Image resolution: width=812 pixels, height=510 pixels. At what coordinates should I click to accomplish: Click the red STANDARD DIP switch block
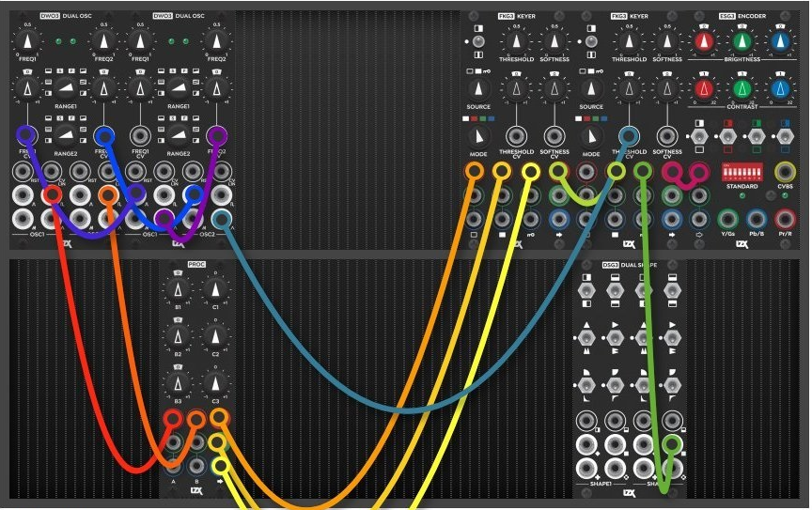pyautogui.click(x=742, y=172)
